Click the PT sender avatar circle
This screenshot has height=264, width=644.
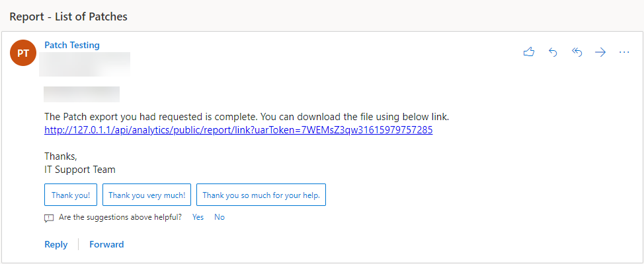[x=23, y=53]
